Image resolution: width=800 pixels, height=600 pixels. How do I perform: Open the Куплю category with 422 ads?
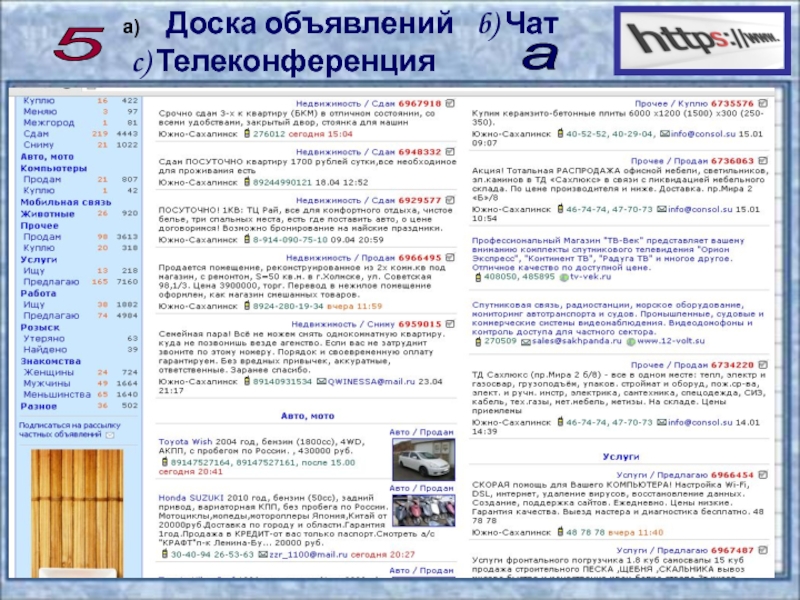click(x=39, y=101)
